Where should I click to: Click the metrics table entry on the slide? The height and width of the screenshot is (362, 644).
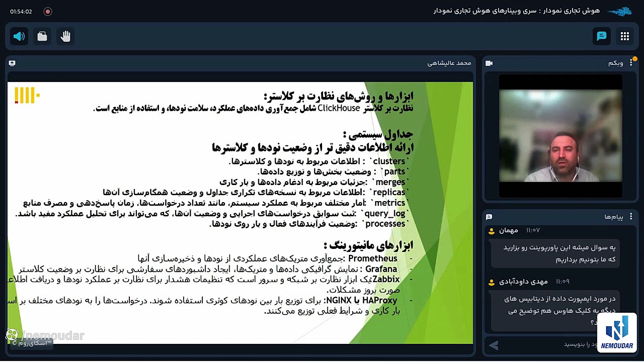(216, 203)
